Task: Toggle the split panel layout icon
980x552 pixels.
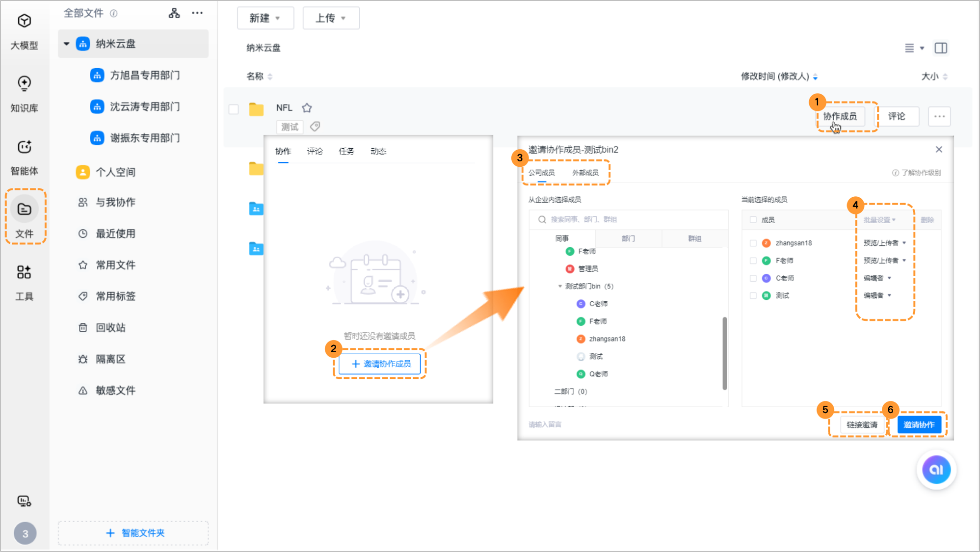Action: 941,48
